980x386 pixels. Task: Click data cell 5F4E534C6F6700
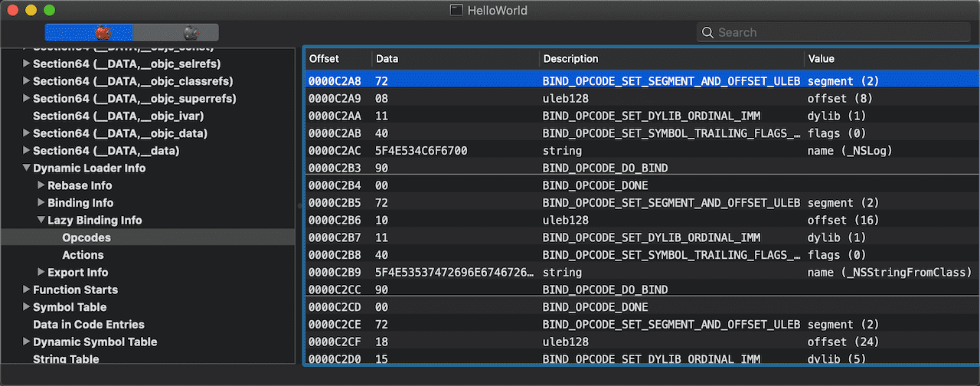coord(421,151)
